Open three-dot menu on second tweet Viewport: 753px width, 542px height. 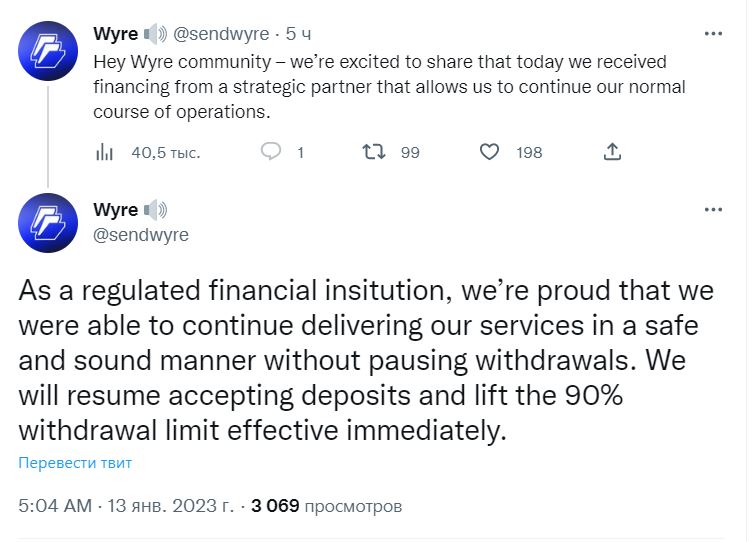click(x=712, y=210)
